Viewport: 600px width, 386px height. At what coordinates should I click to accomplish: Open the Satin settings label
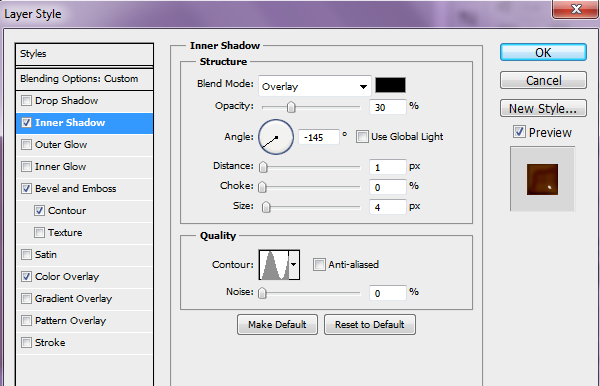[46, 255]
